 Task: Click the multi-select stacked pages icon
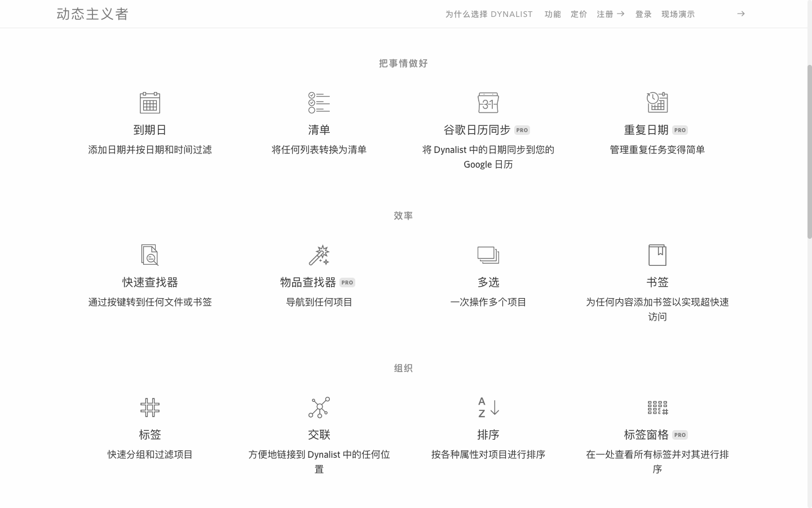tap(488, 255)
